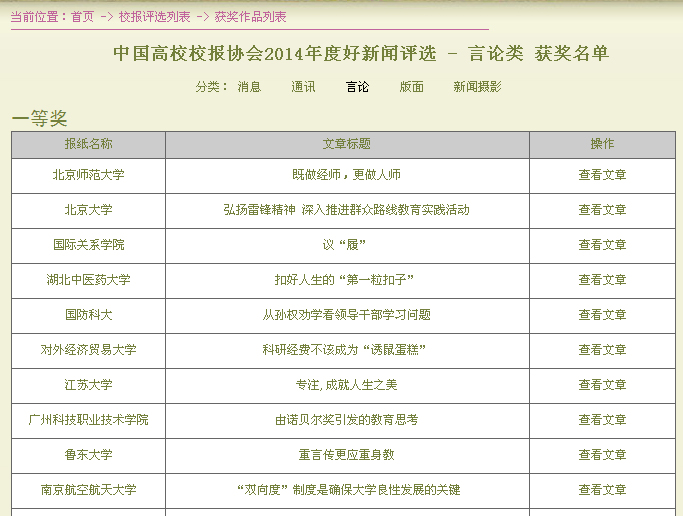Click the 操作 column header
This screenshot has width=683, height=516.
click(602, 144)
